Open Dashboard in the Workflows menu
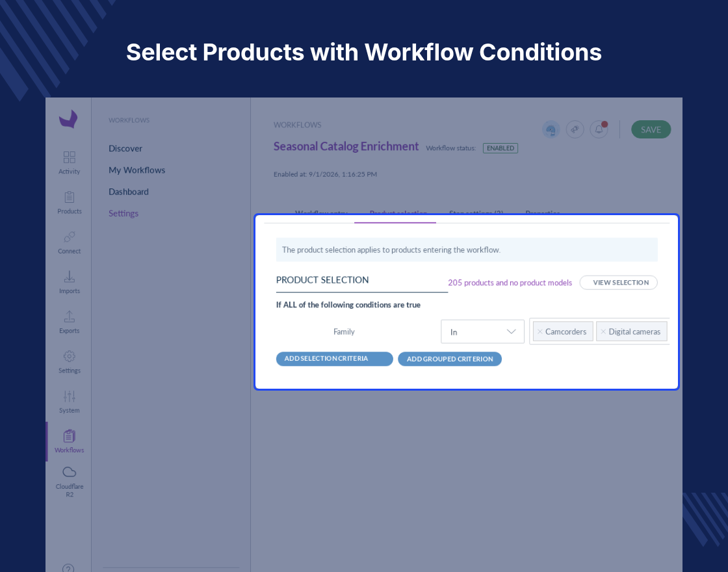This screenshot has height=572, width=728. [x=129, y=192]
